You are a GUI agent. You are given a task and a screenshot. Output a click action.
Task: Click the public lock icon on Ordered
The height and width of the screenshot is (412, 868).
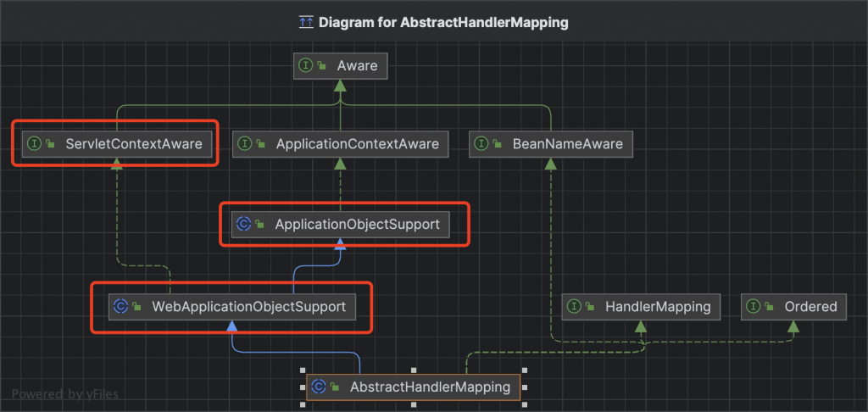pos(770,306)
